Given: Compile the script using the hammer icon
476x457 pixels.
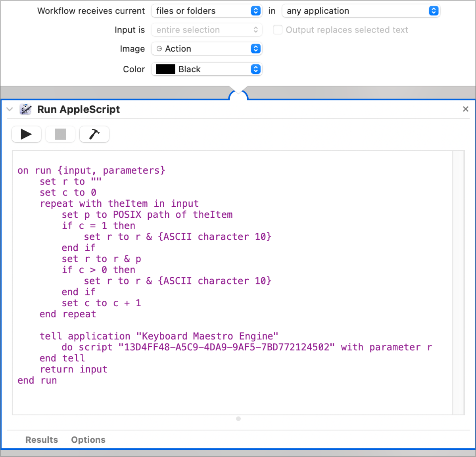Looking at the screenshot, I should tap(94, 134).
